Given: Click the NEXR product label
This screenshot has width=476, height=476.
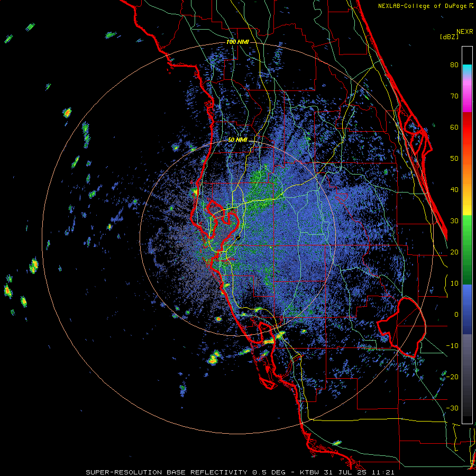Looking at the screenshot, I should pos(464,32).
